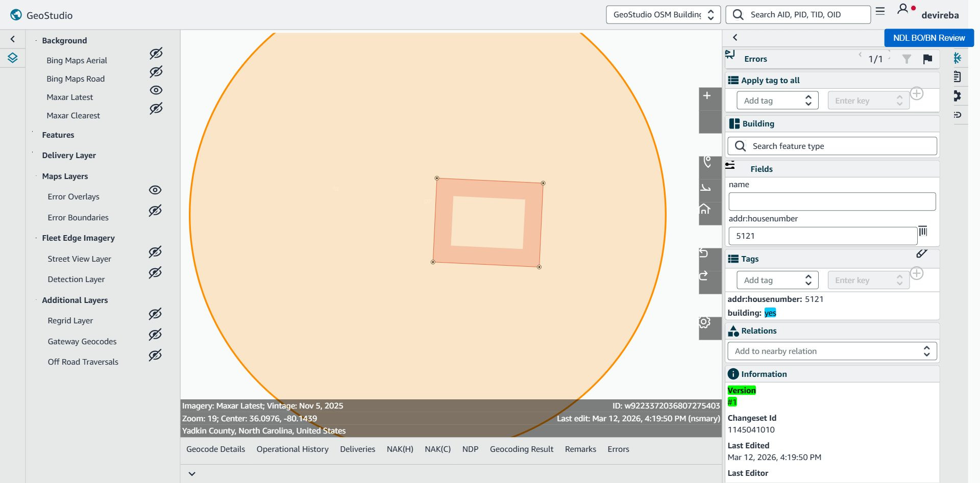Toggle Bing Maps Road visibility

156,71
